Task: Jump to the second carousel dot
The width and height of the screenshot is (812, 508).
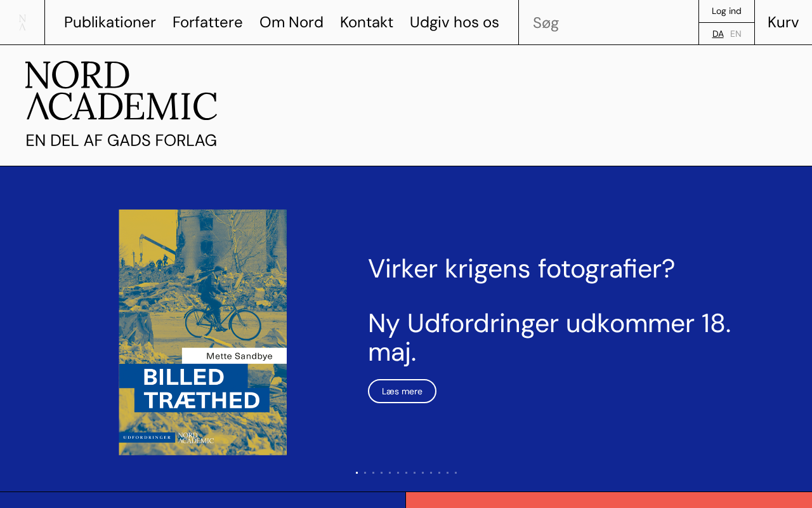Action: click(x=365, y=472)
